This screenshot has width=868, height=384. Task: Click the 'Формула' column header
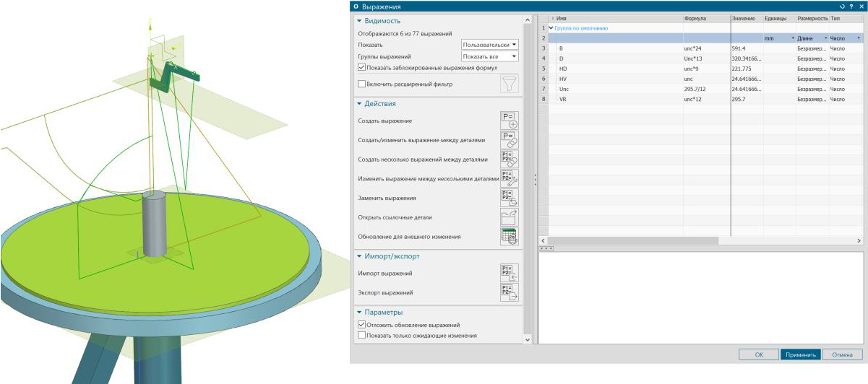tap(705, 17)
